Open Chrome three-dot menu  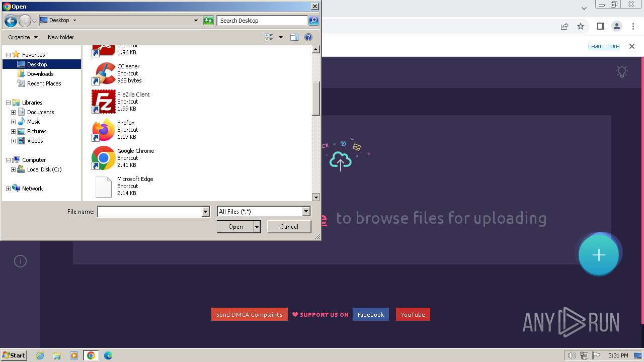pos(633,26)
